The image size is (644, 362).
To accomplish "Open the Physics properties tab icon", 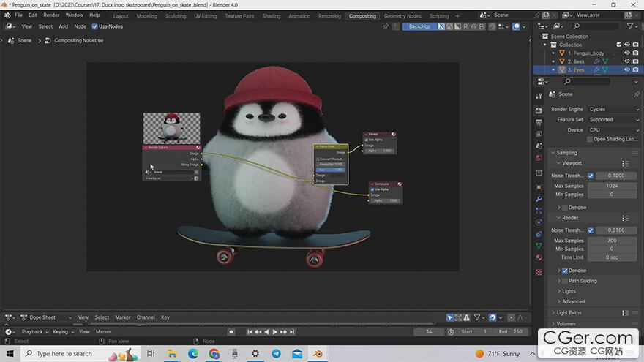I will [539, 222].
